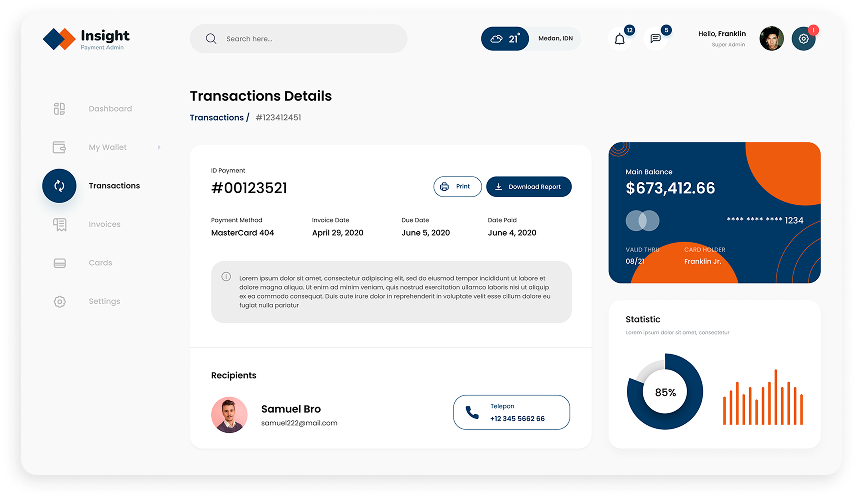857x498 pixels.
Task: Click the Download Report button
Action: pyautogui.click(x=529, y=186)
